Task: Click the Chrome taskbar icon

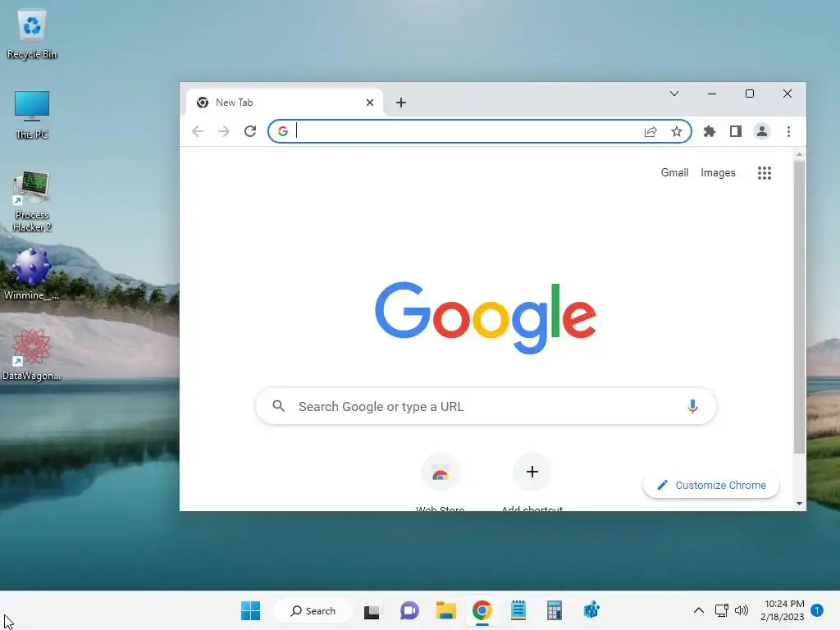Action: pyautogui.click(x=482, y=610)
